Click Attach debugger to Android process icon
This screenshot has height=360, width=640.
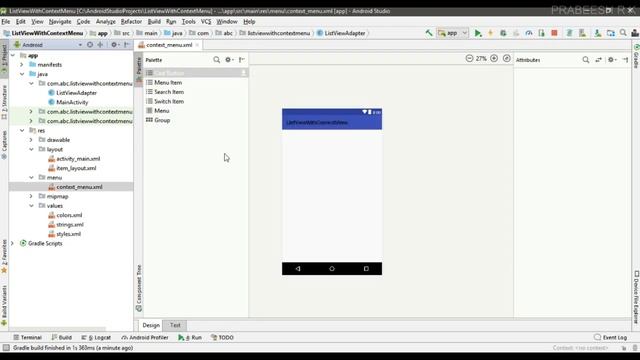542,33
